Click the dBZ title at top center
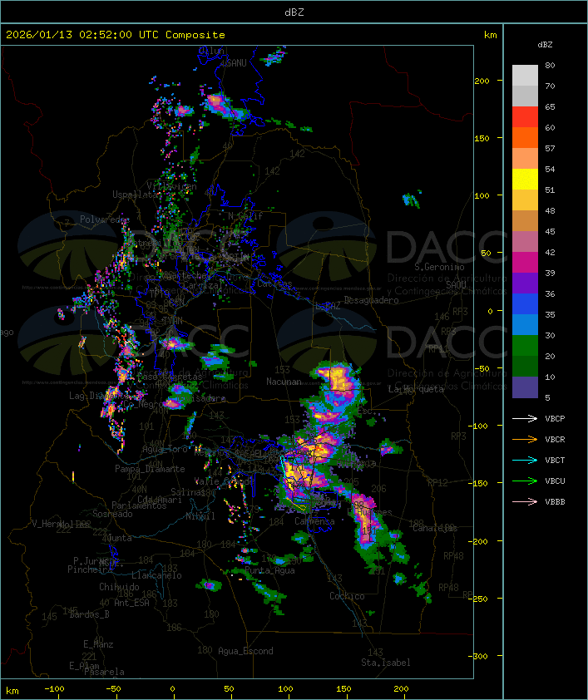Screen dimensions: 588x700 294,12
